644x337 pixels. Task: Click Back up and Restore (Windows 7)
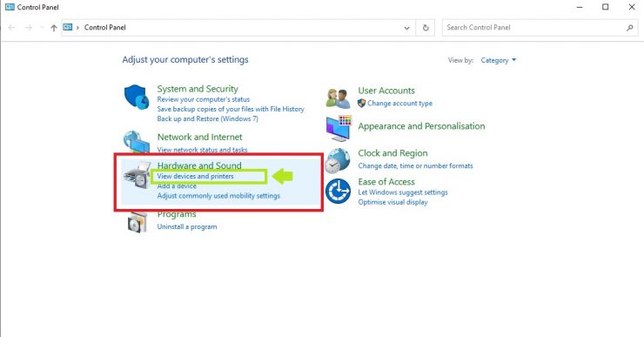(207, 118)
